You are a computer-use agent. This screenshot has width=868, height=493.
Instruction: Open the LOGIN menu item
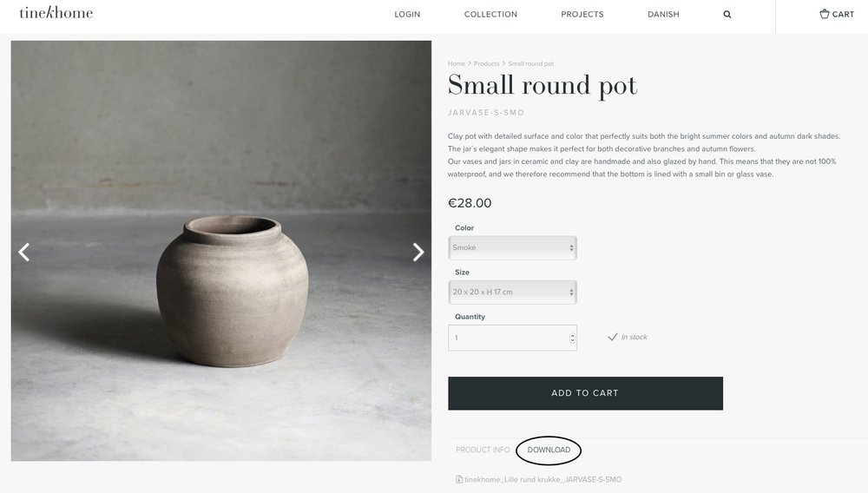coord(407,15)
